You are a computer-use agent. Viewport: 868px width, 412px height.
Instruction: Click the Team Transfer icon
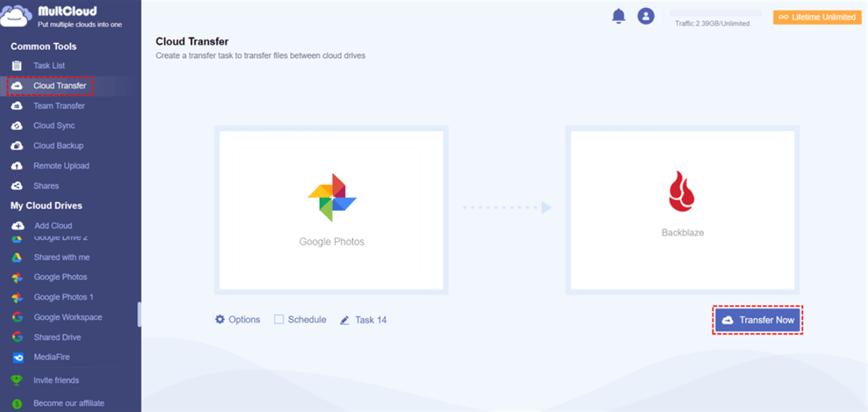coord(18,106)
